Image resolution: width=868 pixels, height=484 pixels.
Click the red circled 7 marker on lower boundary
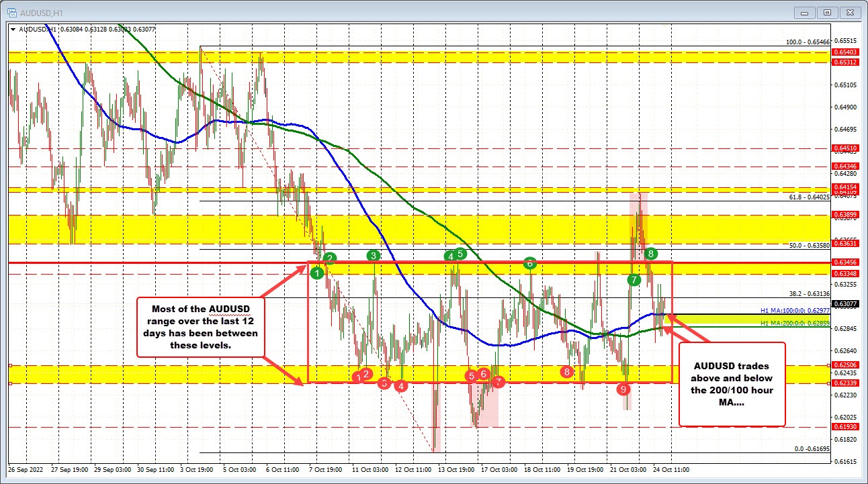498,382
